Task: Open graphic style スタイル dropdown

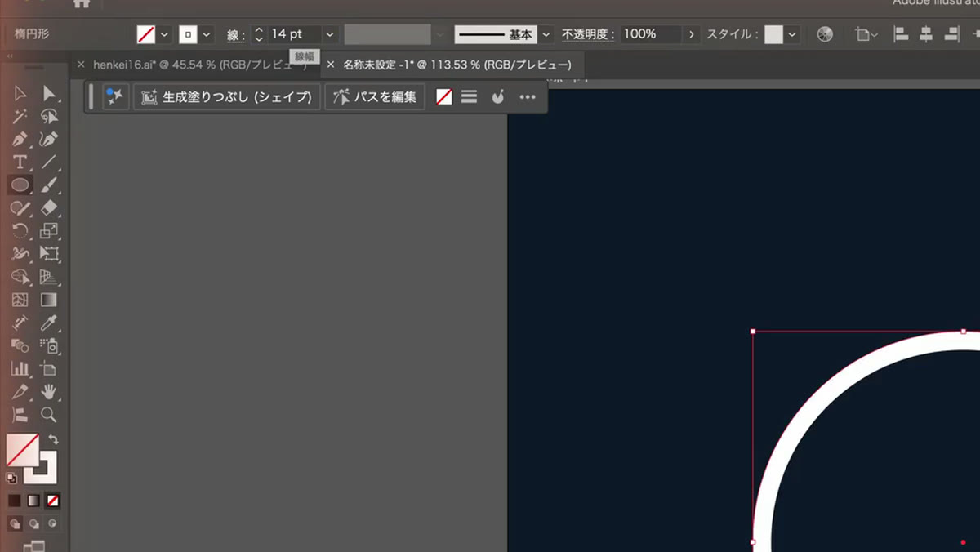Action: pos(792,34)
